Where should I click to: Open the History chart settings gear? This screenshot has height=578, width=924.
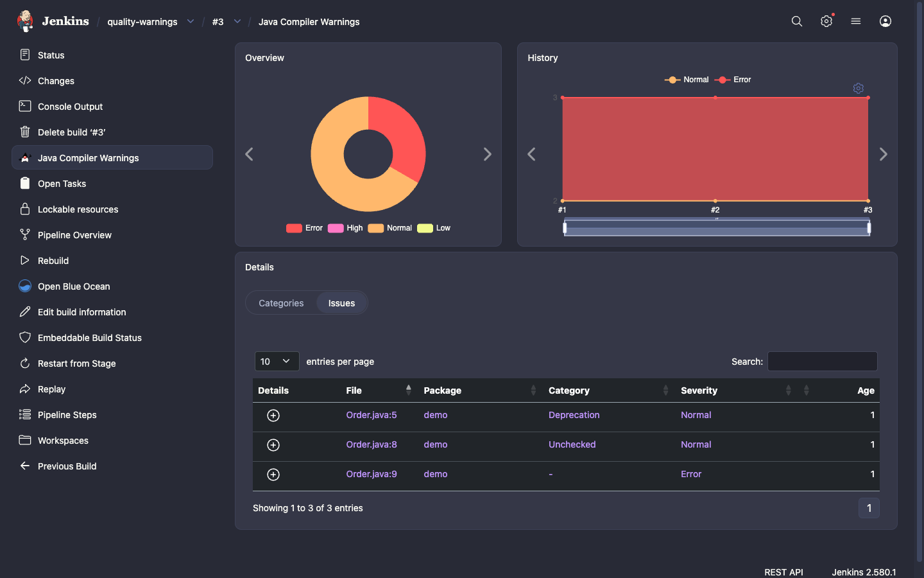pyautogui.click(x=859, y=88)
